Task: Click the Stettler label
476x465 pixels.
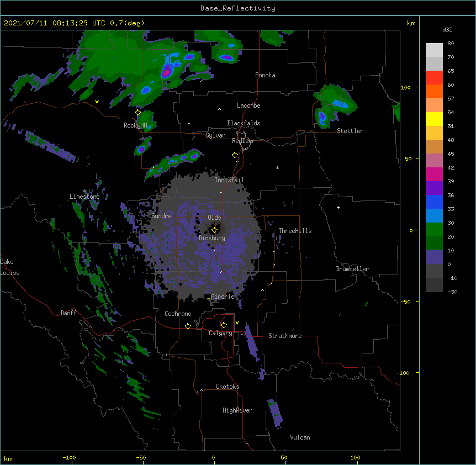Action: coord(350,131)
